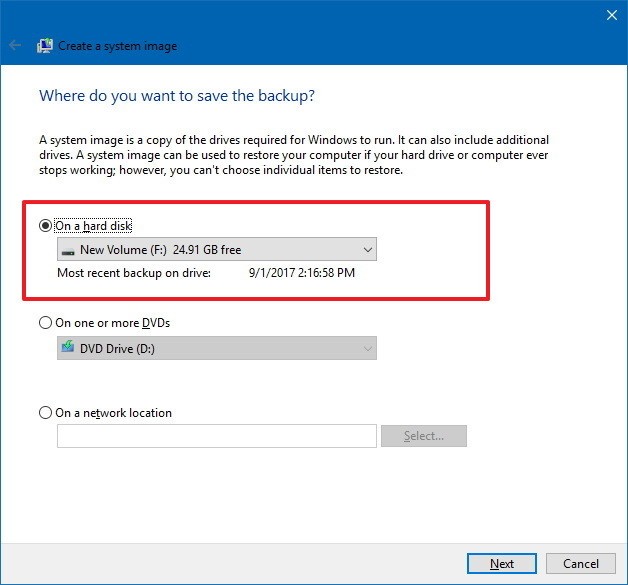Click the Select... button
The height and width of the screenshot is (585, 628).
424,436
